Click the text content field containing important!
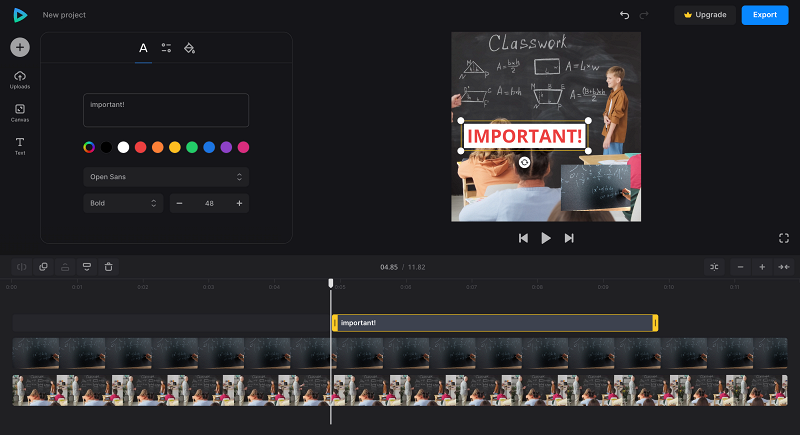This screenshot has width=800, height=435. click(166, 110)
